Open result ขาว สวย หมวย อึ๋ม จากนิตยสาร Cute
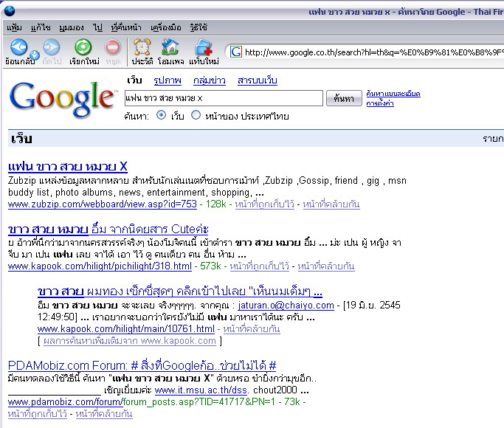 [108, 229]
